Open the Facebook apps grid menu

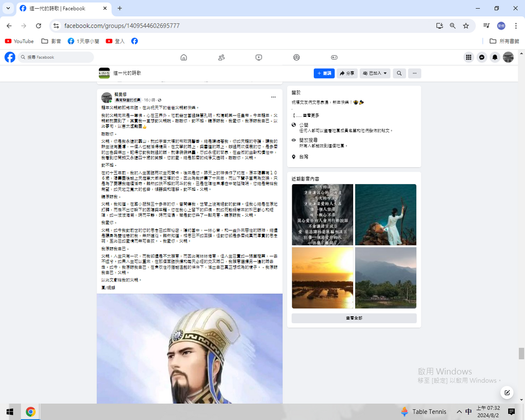point(469,57)
